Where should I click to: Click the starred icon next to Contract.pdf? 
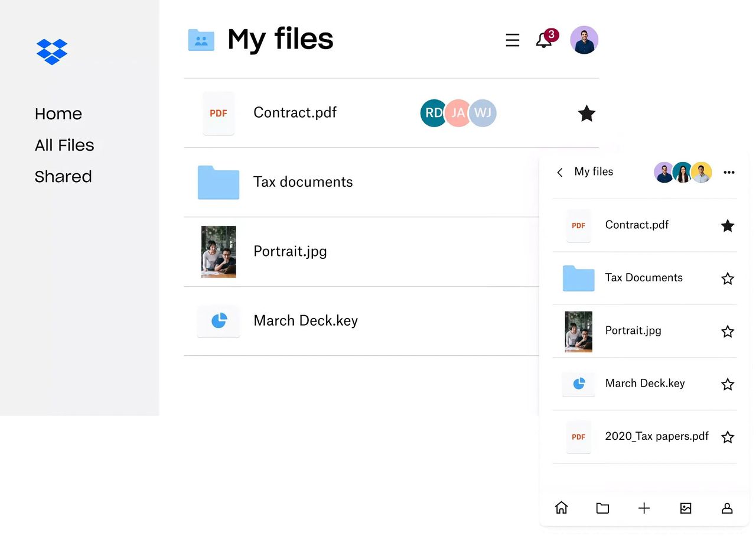tap(586, 112)
